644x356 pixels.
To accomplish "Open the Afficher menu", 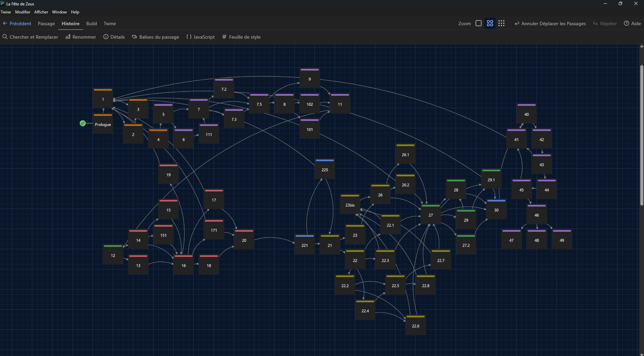I will click(x=41, y=12).
